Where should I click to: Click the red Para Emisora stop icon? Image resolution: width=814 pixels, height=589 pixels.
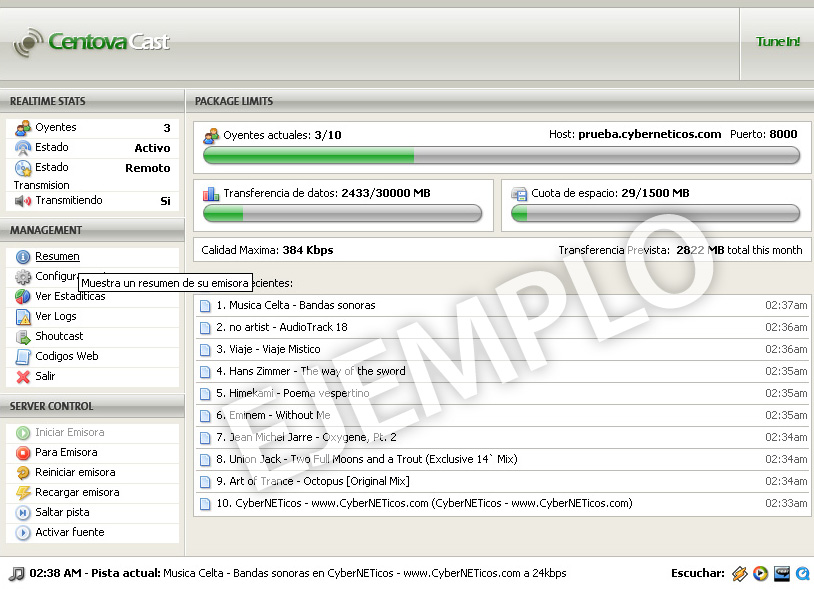point(23,453)
